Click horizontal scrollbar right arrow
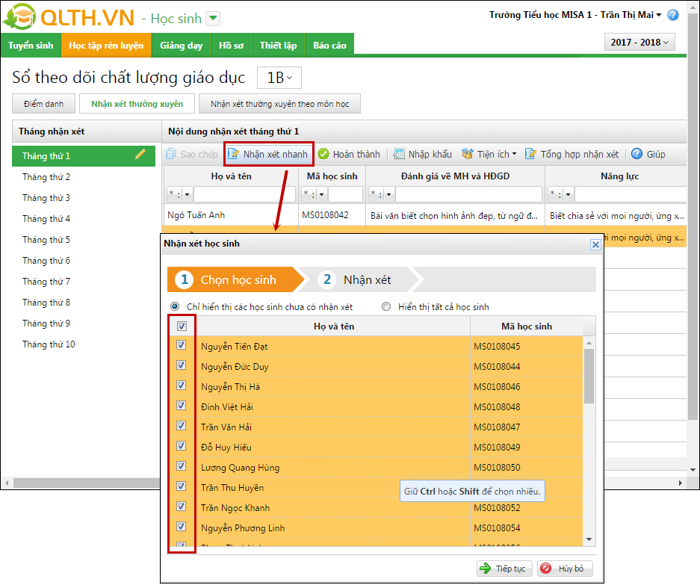The image size is (700, 588). point(681,483)
